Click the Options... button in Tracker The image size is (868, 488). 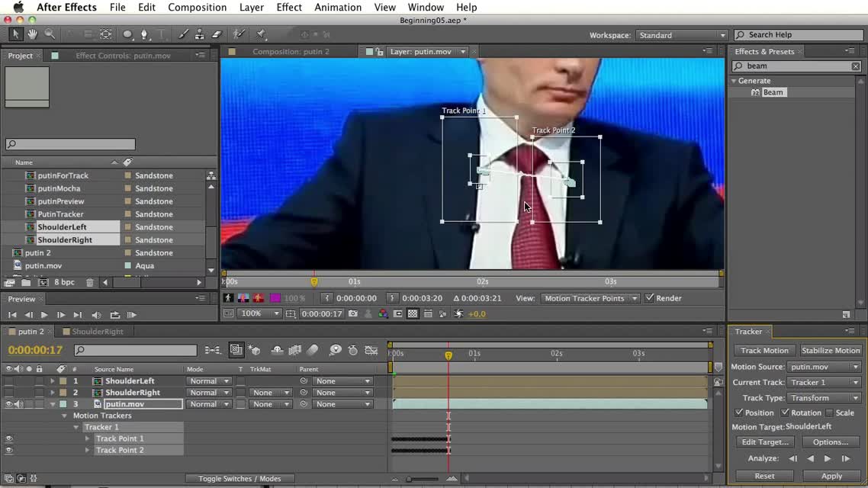pyautogui.click(x=831, y=442)
